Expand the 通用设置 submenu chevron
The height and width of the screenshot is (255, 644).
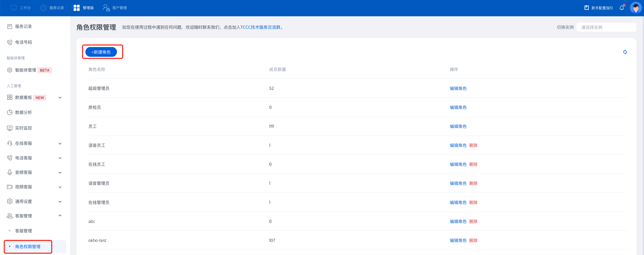point(60,202)
